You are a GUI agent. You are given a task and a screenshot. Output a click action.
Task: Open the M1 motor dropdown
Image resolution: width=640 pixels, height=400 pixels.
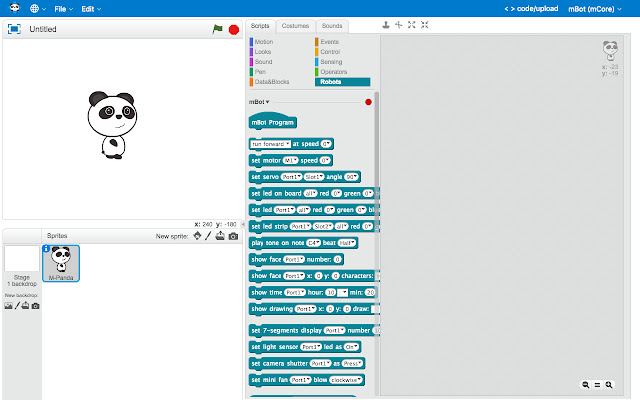[291, 160]
